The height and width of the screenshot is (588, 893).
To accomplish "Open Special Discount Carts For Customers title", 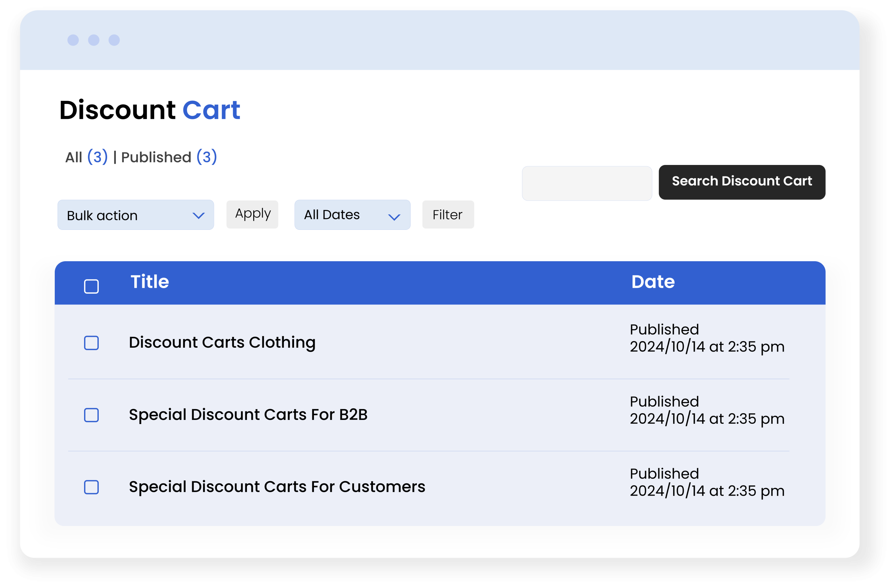I will 277,487.
